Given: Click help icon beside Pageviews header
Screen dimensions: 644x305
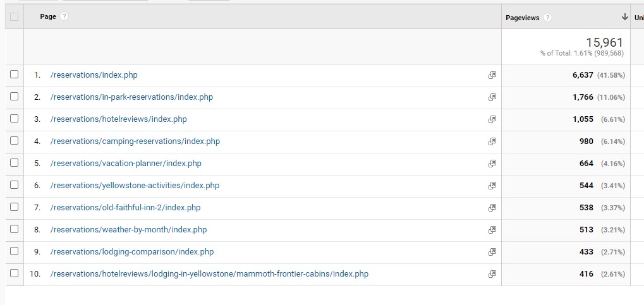Looking at the screenshot, I should point(548,18).
